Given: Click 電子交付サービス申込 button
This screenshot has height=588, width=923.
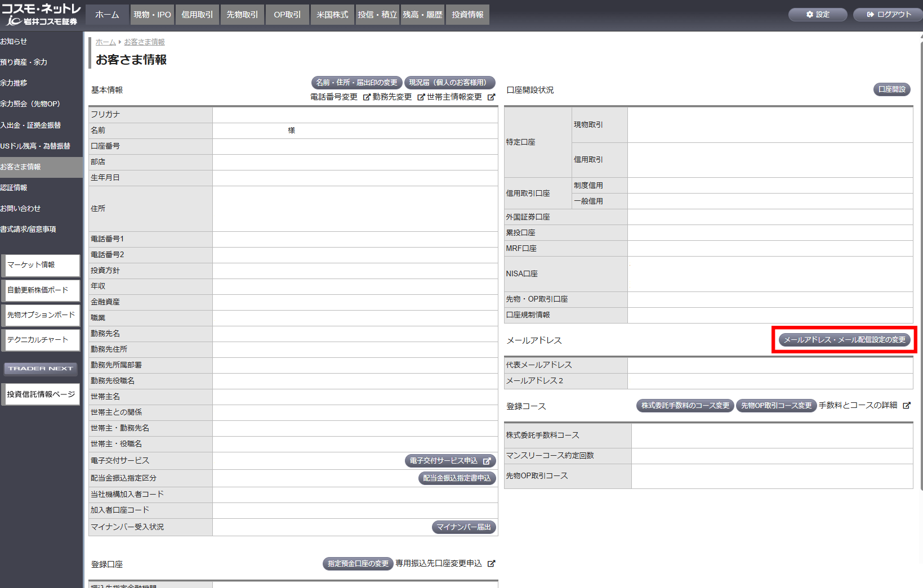Looking at the screenshot, I should (450, 461).
